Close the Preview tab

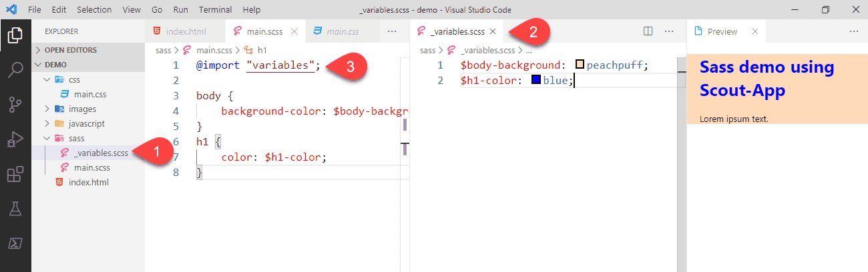pyautogui.click(x=755, y=31)
